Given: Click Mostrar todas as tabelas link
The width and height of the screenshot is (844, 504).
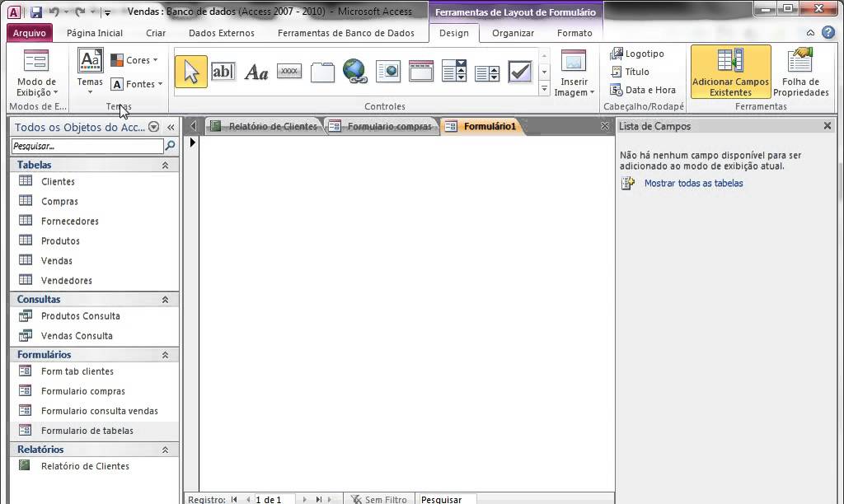Looking at the screenshot, I should [x=693, y=184].
